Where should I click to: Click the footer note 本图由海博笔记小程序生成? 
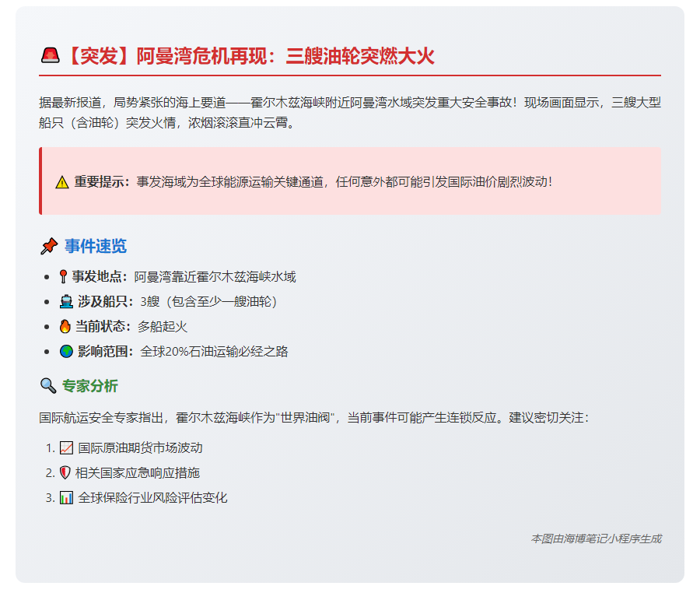(x=596, y=539)
